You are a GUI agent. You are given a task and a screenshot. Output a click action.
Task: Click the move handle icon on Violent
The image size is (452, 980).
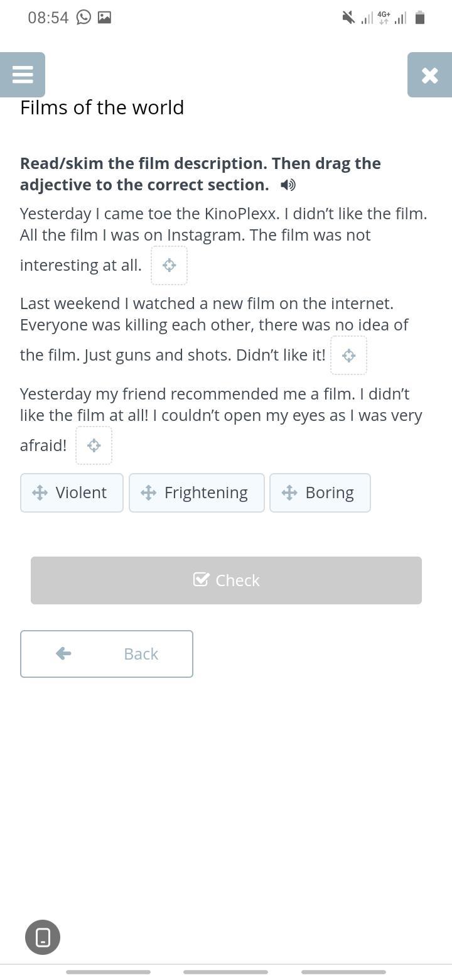[40, 493]
